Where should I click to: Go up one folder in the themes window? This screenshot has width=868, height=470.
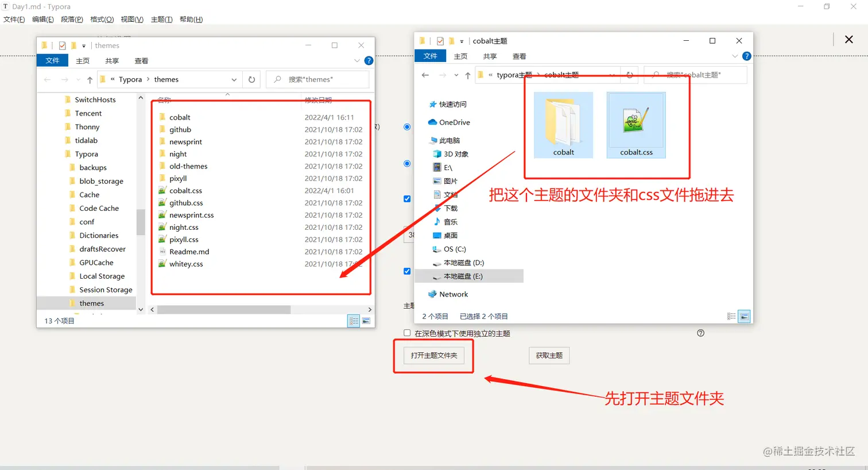90,80
